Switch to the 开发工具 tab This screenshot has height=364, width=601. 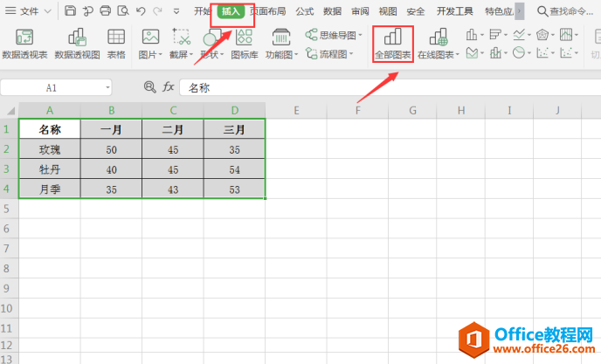(x=455, y=11)
